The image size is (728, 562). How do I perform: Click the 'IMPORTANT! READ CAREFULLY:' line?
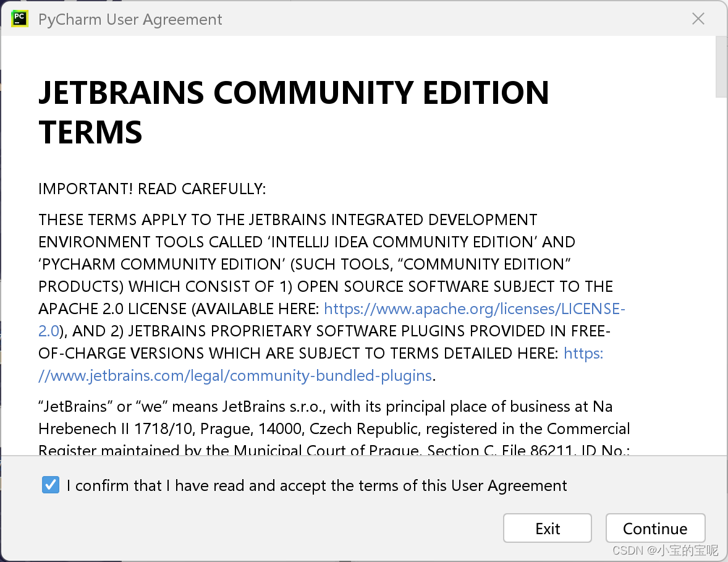pos(152,189)
